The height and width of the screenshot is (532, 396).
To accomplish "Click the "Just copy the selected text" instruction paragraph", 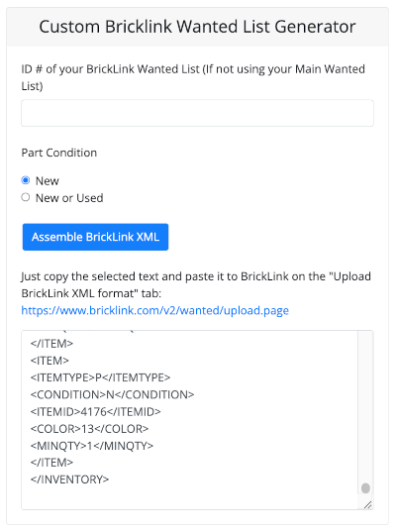I will [x=196, y=284].
